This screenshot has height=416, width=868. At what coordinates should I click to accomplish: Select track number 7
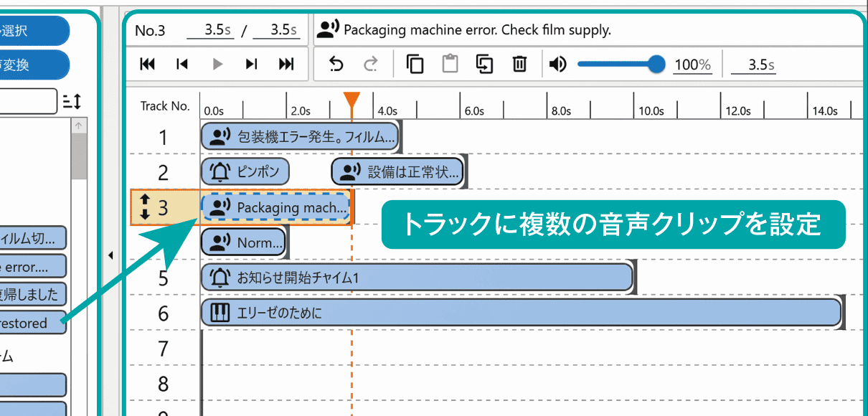(164, 349)
